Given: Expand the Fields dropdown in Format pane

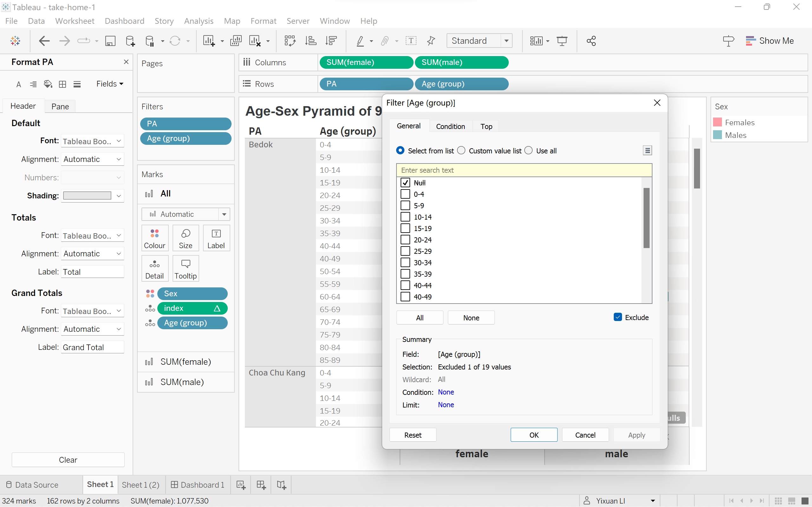Looking at the screenshot, I should [110, 84].
